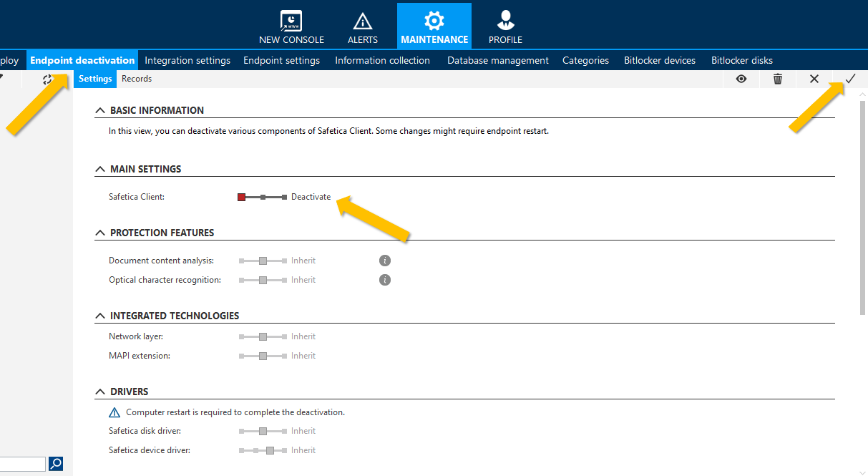868x476 pixels.
Task: Collapse the Drivers section
Action: [x=99, y=392]
